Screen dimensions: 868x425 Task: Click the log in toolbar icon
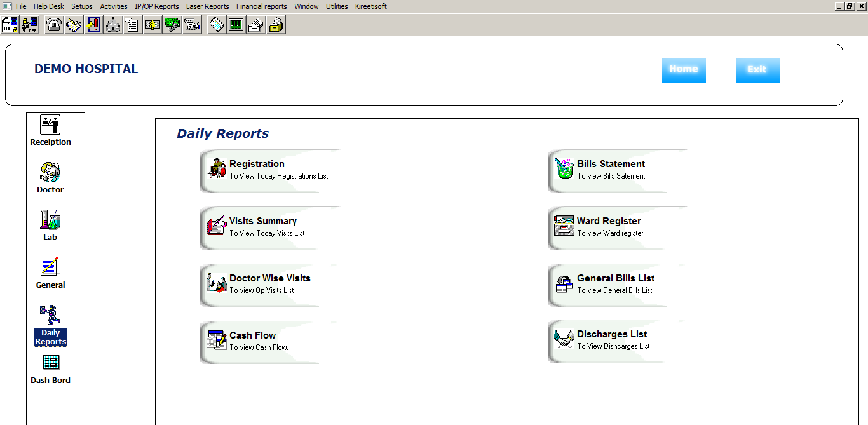point(10,25)
